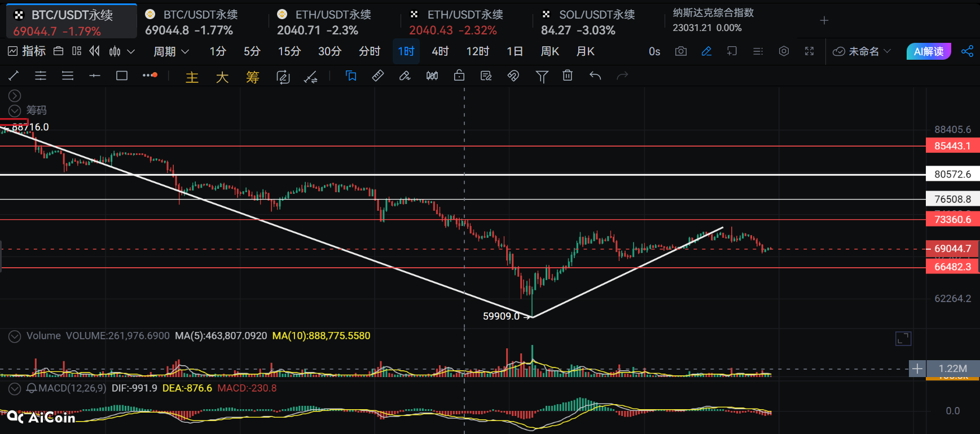Take a chart screenshot with camera icon
This screenshot has height=434, width=980.
pos(681,51)
